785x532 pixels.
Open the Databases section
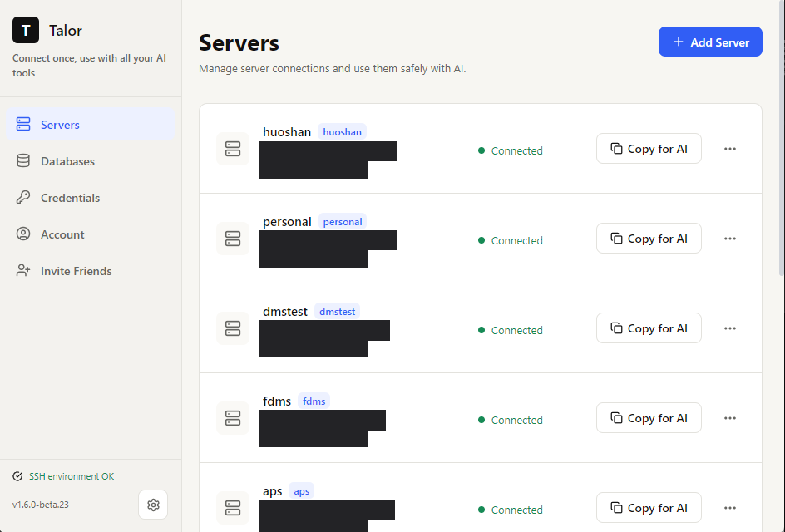[x=90, y=161]
